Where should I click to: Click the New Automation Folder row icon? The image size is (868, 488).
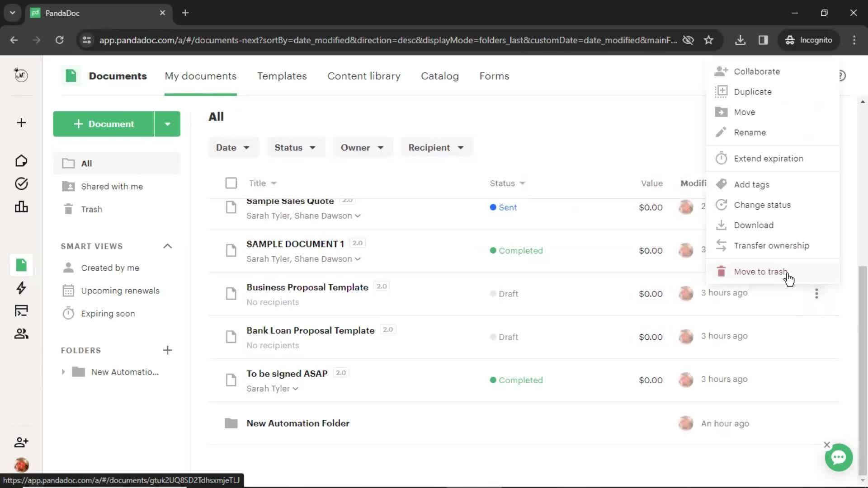coord(231,423)
